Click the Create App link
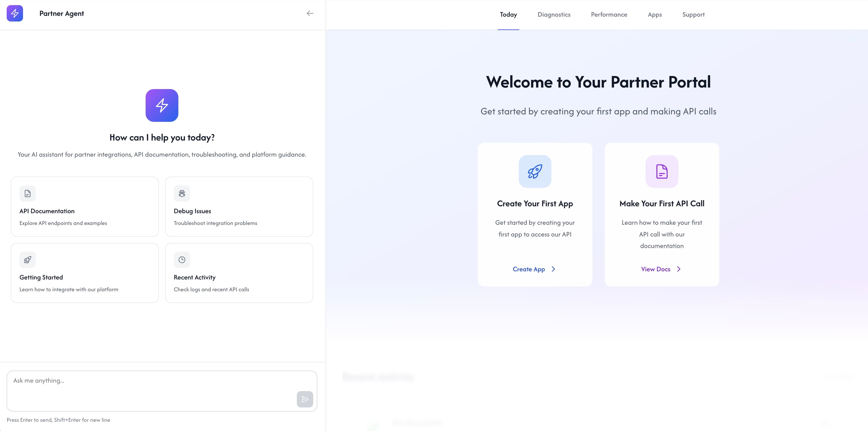The height and width of the screenshot is (431, 868). click(529, 269)
